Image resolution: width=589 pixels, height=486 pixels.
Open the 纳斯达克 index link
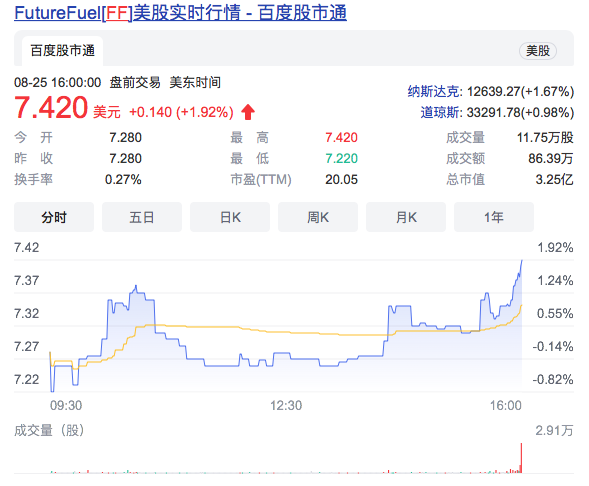click(x=433, y=91)
